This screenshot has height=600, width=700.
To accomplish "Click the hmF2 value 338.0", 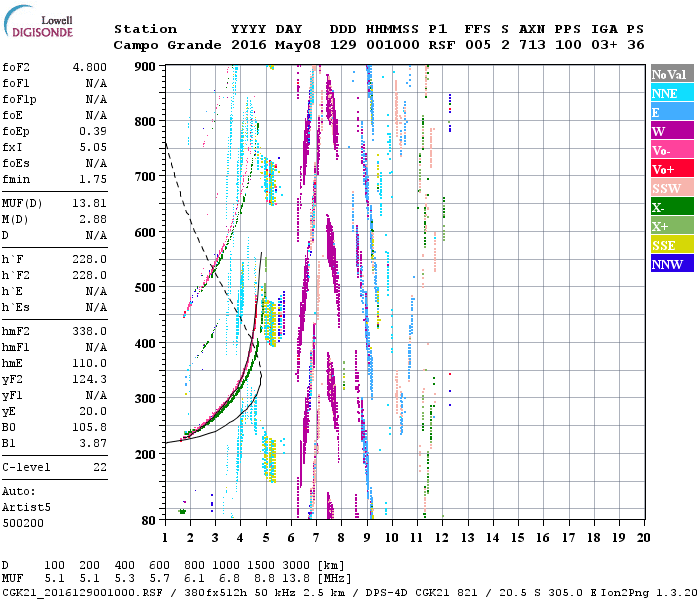I will (90, 332).
